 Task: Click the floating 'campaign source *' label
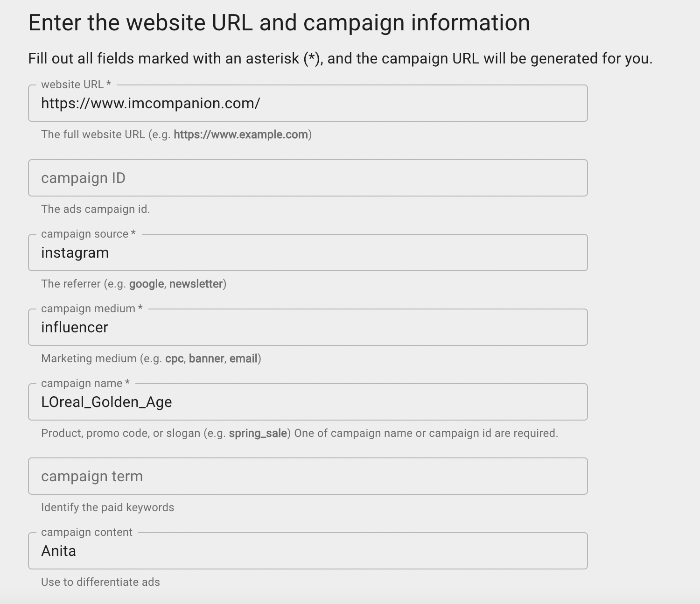[88, 234]
